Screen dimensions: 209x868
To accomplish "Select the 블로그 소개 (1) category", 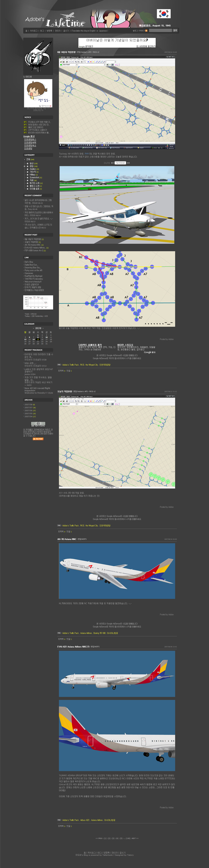I will tap(36, 186).
